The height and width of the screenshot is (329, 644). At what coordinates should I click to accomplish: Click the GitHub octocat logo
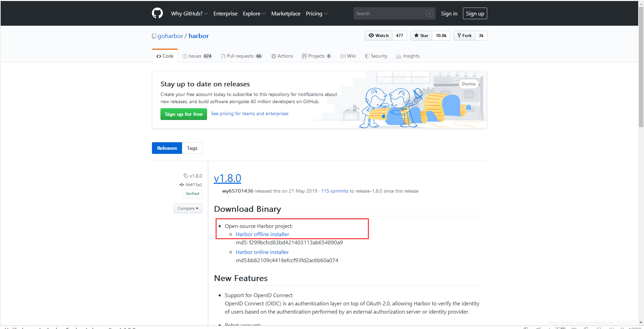click(157, 13)
